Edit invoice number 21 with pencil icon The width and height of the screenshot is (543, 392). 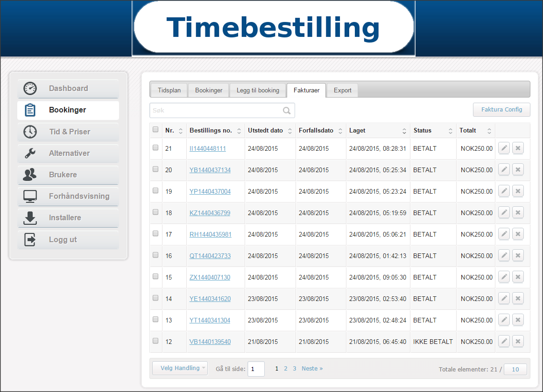coord(504,148)
